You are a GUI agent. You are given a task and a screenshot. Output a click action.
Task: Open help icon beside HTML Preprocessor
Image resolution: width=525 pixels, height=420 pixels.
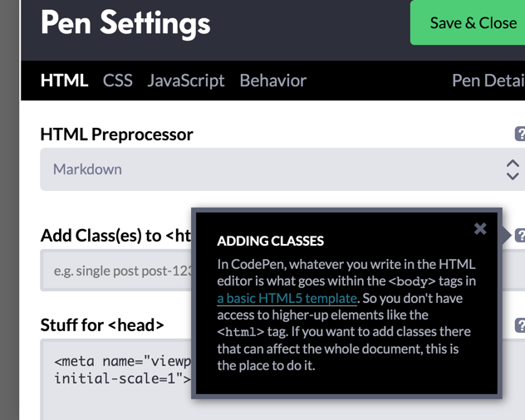pyautogui.click(x=520, y=134)
